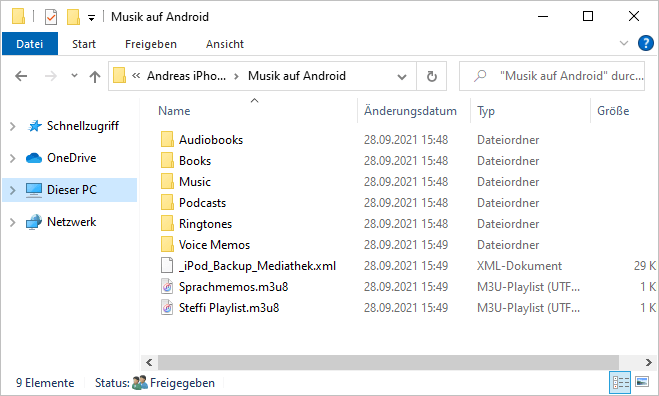Open the address bar history dropdown

pos(402,77)
